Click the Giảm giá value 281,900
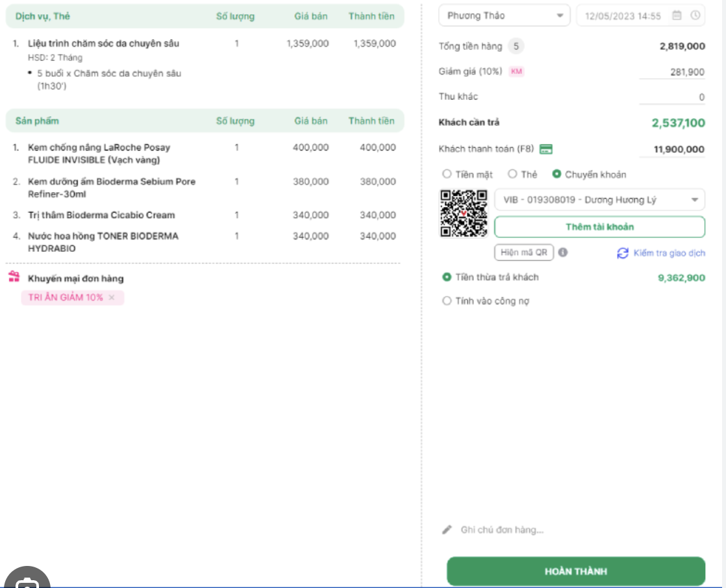This screenshot has width=726, height=588. 672,72
